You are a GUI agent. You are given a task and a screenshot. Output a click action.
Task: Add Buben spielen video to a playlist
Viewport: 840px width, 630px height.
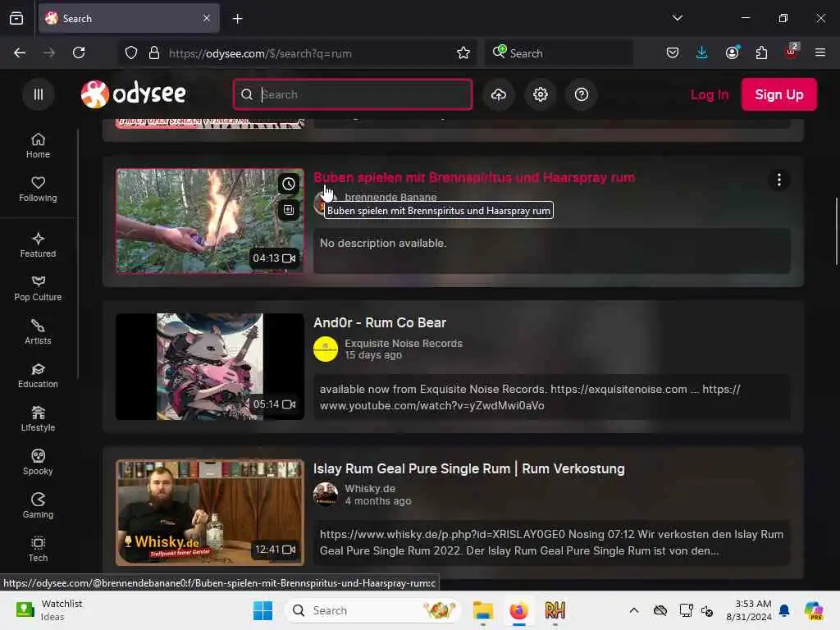(x=289, y=209)
